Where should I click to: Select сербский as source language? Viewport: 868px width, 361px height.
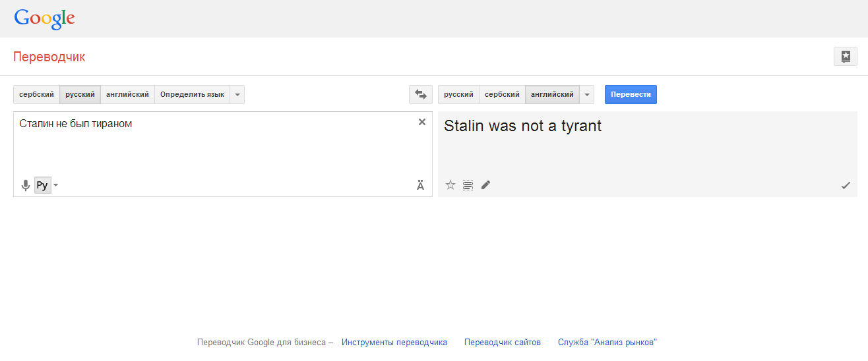tap(36, 95)
